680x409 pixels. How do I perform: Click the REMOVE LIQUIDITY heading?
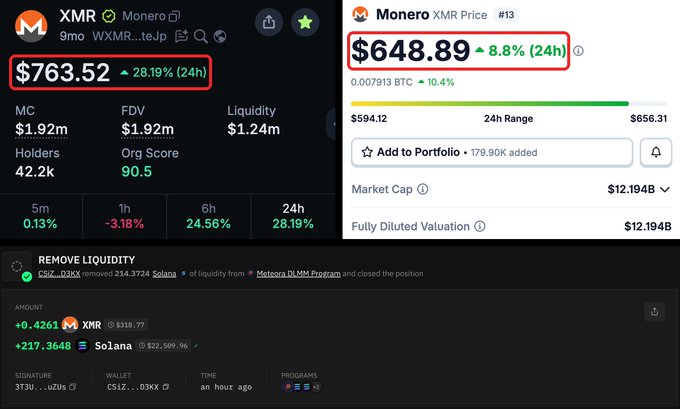coord(87,260)
